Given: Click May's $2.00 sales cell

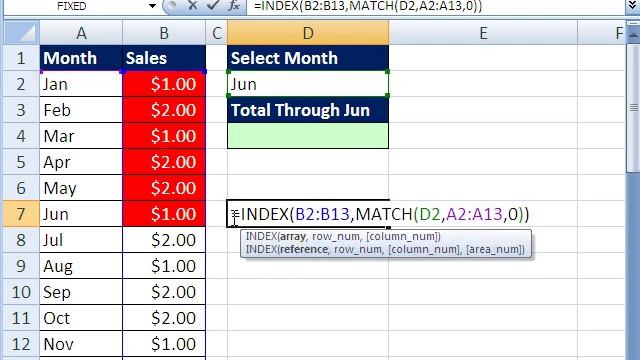Looking at the screenshot, I should point(164,188).
